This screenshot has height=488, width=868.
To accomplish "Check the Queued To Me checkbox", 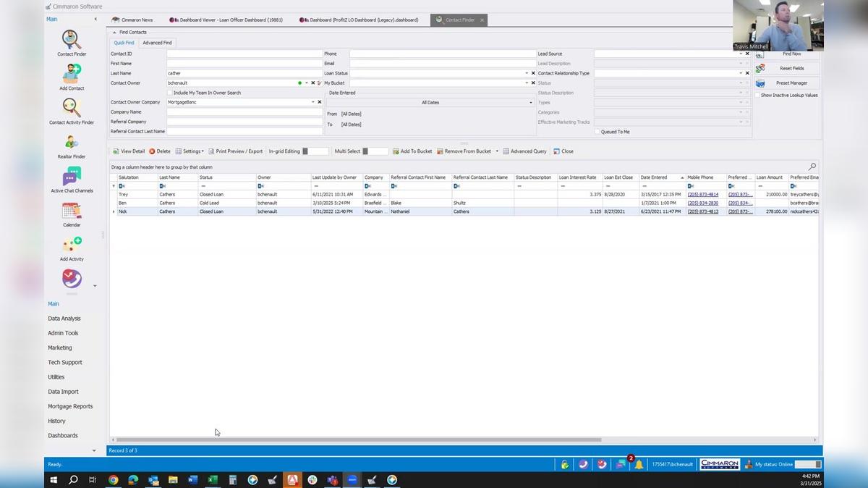I will (597, 132).
